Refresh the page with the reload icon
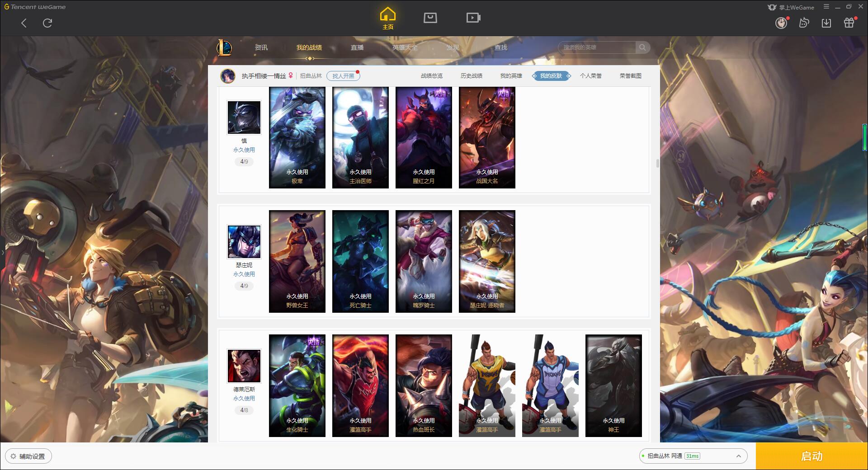The height and width of the screenshot is (470, 868). pos(47,23)
